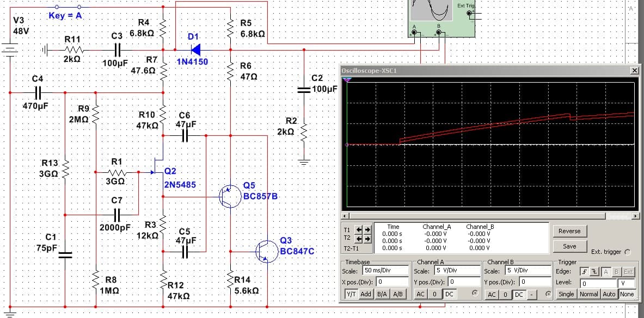Image resolution: width=644 pixels, height=318 pixels.
Task: Move cursor T2 right with arrow
Action: [x=367, y=239]
